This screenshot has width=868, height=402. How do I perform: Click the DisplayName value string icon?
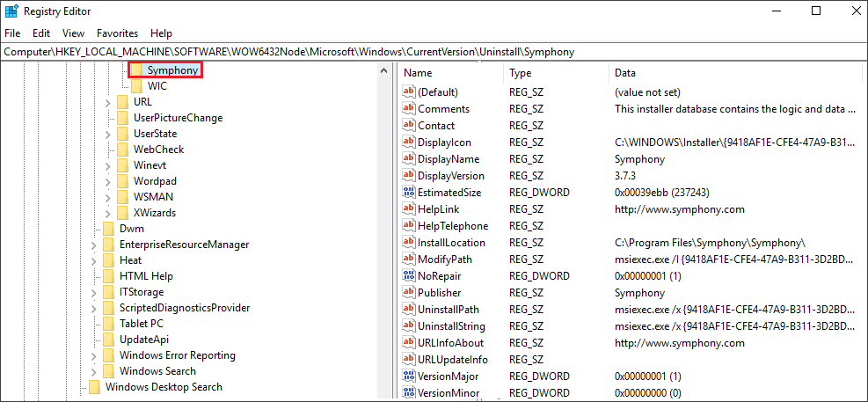click(409, 159)
